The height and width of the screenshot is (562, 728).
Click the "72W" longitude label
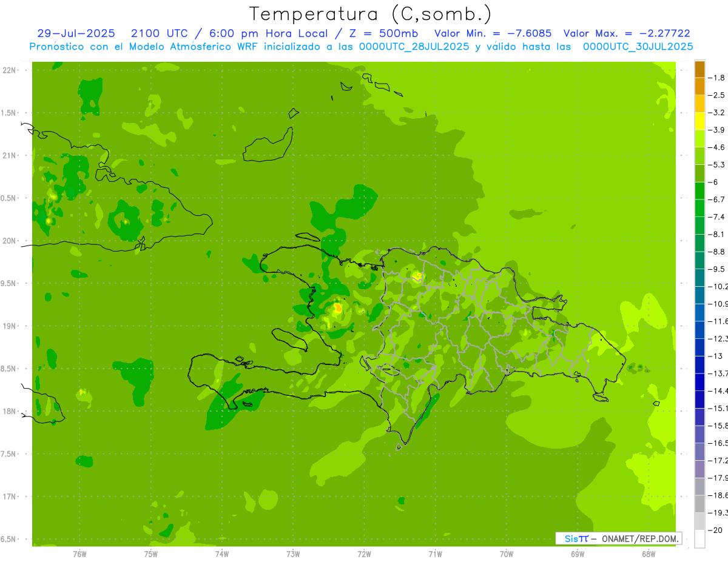(x=364, y=554)
